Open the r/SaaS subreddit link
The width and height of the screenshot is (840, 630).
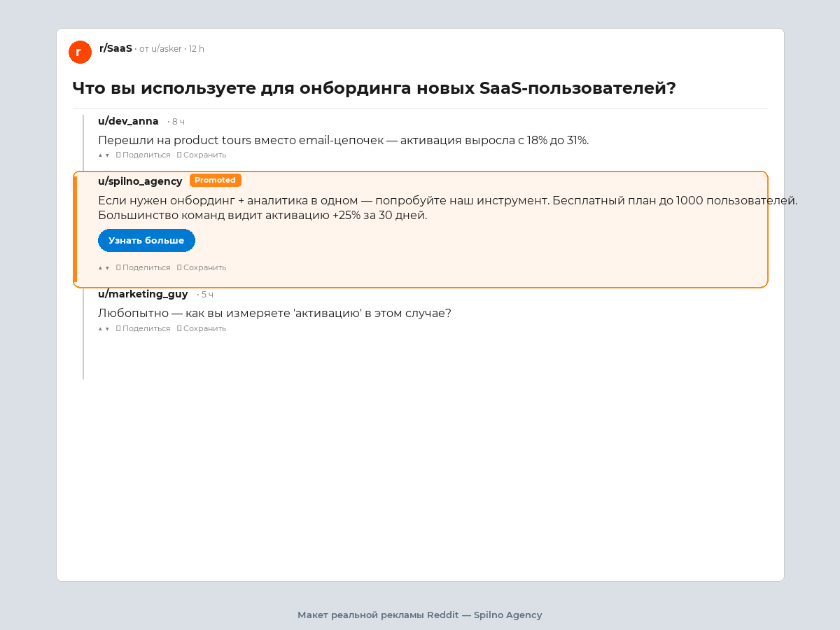115,48
